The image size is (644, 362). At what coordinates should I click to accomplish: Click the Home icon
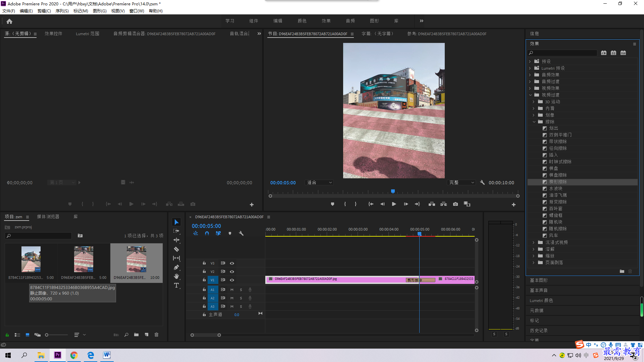click(x=9, y=21)
